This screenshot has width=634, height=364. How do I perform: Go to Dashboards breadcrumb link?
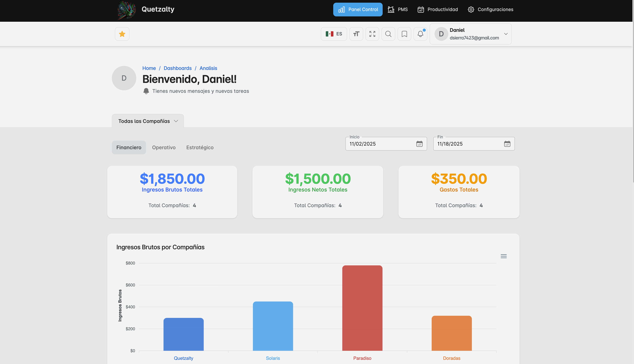point(177,68)
